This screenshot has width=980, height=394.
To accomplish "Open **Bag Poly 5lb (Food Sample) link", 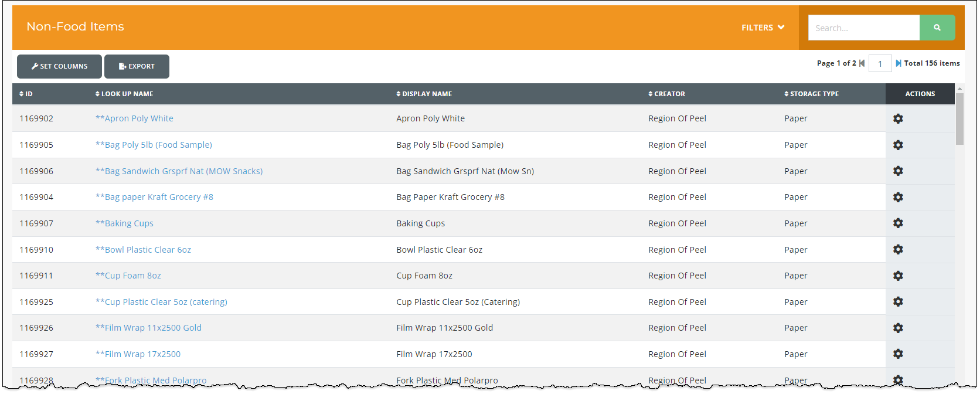I will 154,145.
